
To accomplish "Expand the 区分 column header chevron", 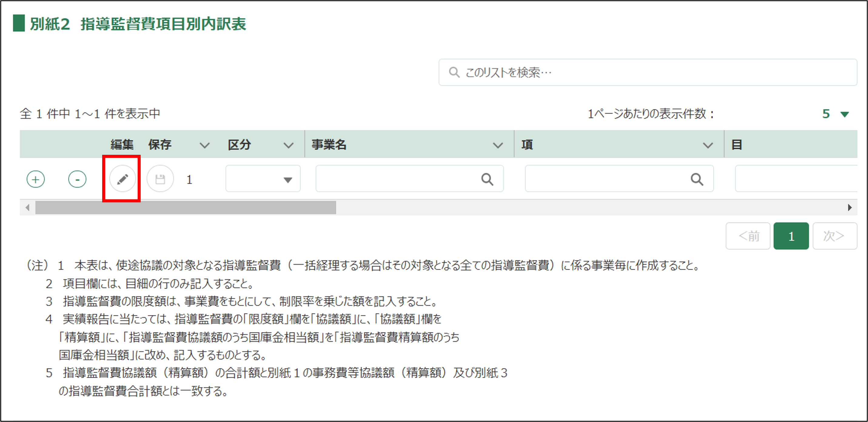I will [x=288, y=145].
